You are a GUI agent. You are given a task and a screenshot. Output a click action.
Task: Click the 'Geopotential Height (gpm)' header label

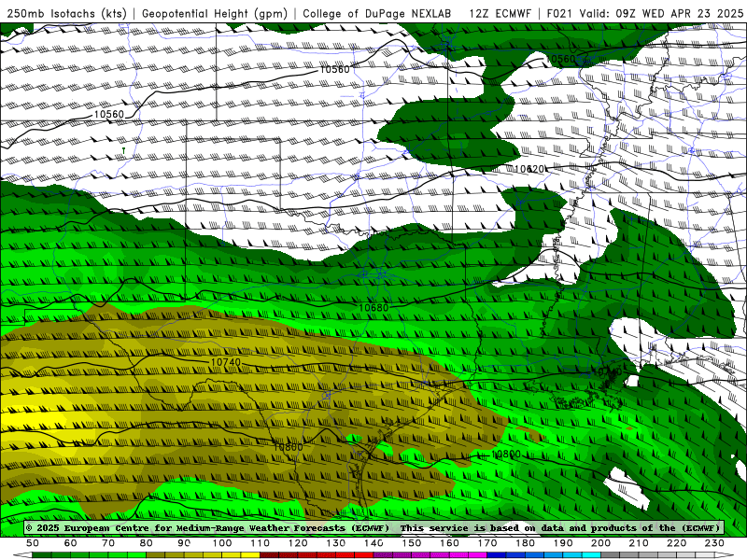pyautogui.click(x=215, y=13)
